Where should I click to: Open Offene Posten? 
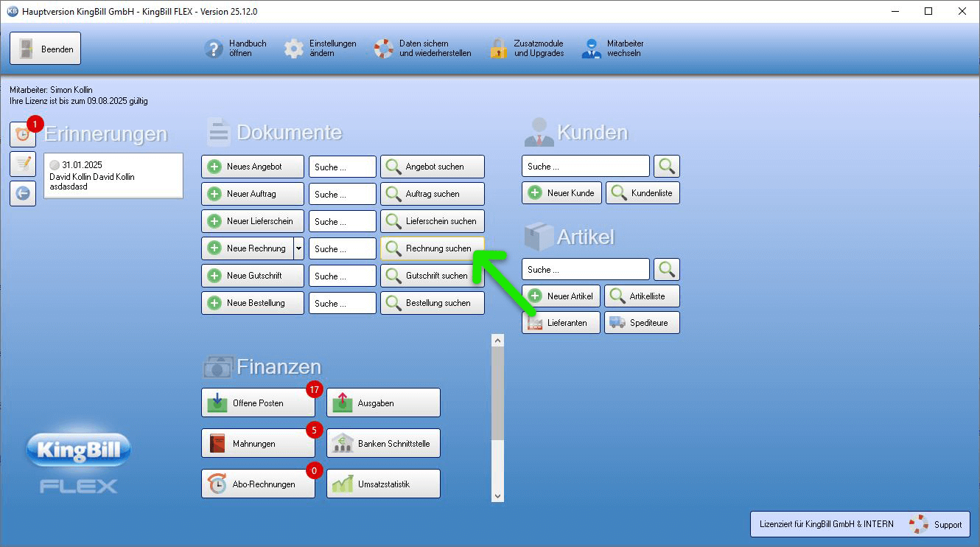pos(259,403)
